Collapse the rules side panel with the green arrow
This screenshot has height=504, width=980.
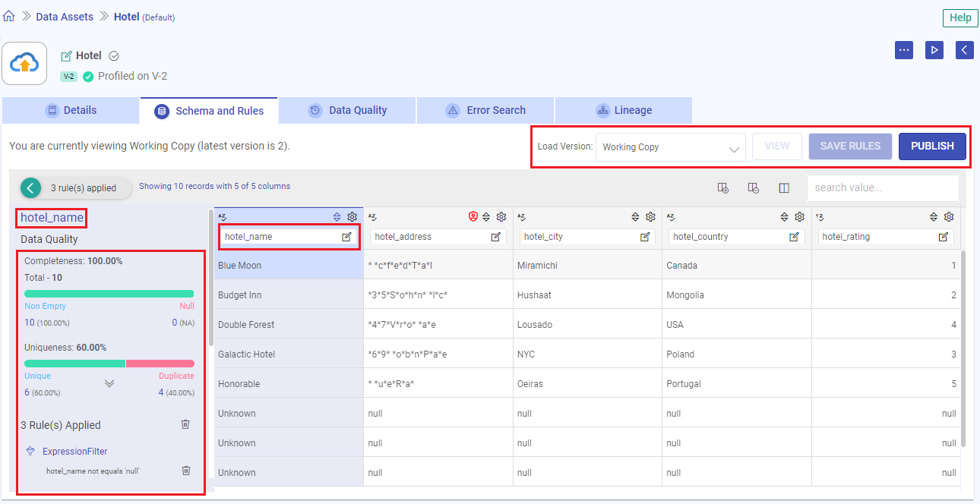pyautogui.click(x=30, y=187)
